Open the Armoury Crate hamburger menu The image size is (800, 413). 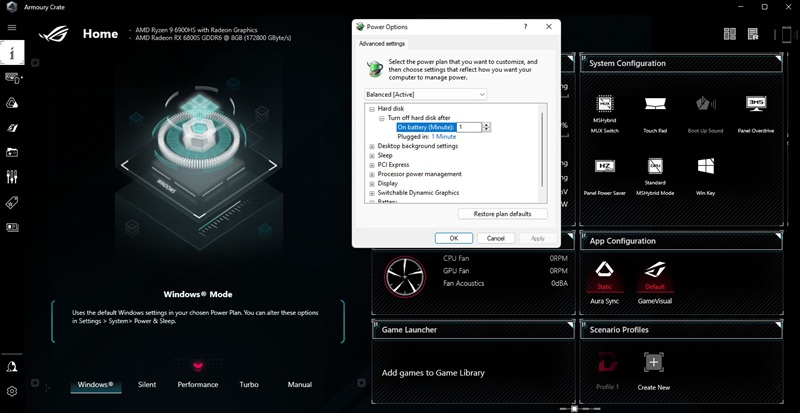coord(12,28)
